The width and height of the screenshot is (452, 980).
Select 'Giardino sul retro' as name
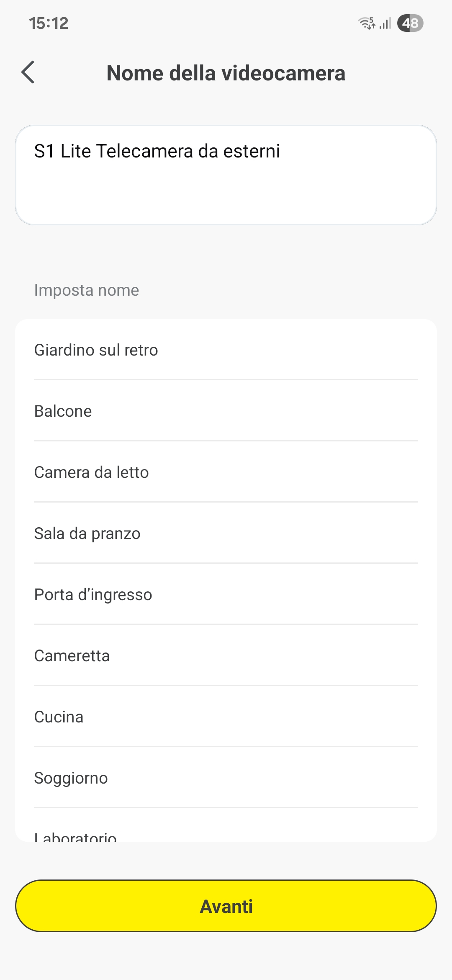(96, 350)
